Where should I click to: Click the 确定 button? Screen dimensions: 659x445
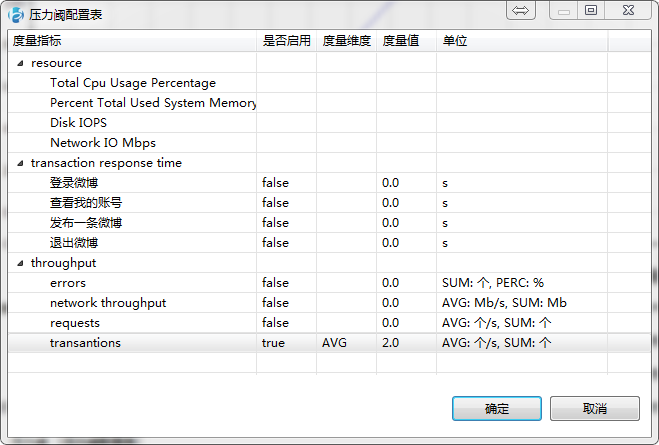point(497,408)
